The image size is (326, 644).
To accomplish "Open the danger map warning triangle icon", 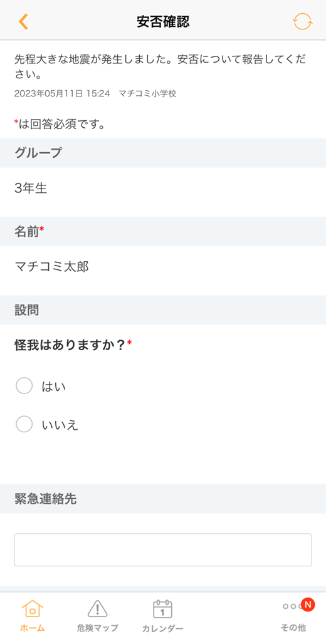I will [x=97, y=609].
